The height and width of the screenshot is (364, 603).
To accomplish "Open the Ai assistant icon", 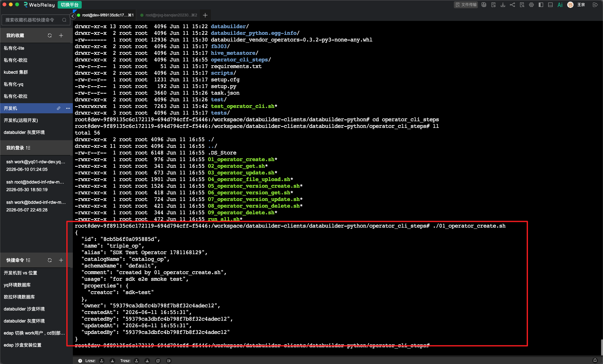I will [560, 5].
